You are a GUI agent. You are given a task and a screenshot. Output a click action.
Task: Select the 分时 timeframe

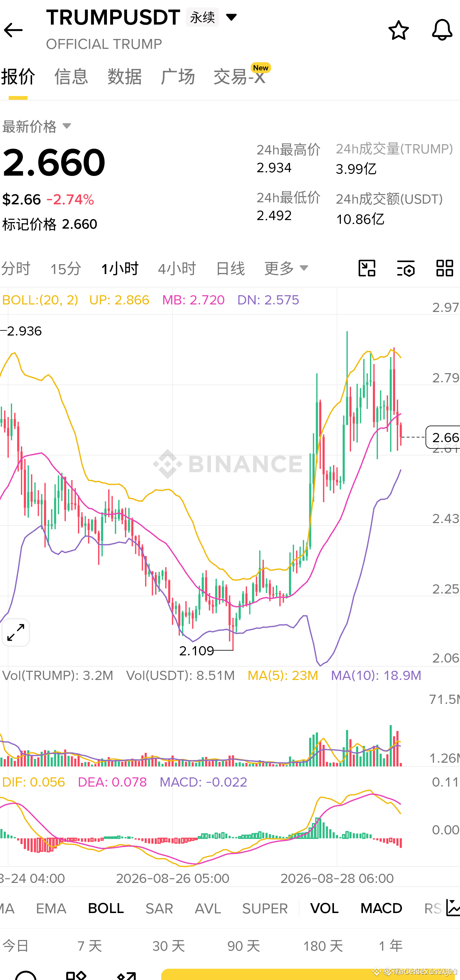coord(16,268)
